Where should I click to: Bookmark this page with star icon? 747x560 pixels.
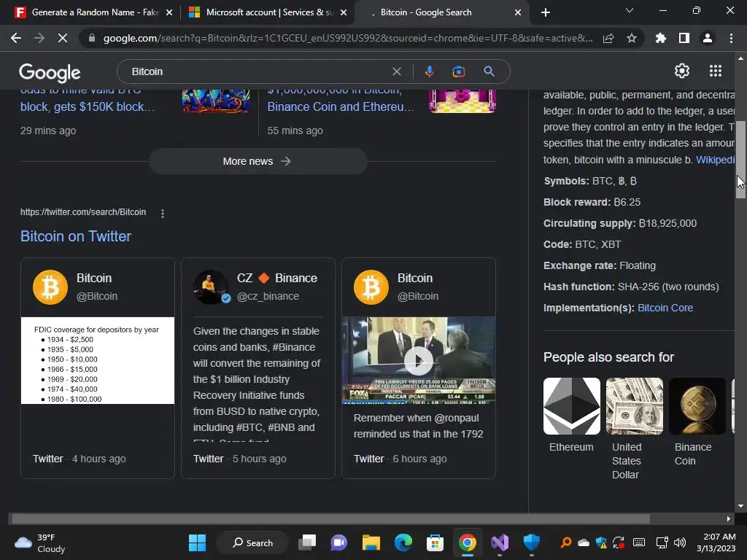pyautogui.click(x=632, y=38)
